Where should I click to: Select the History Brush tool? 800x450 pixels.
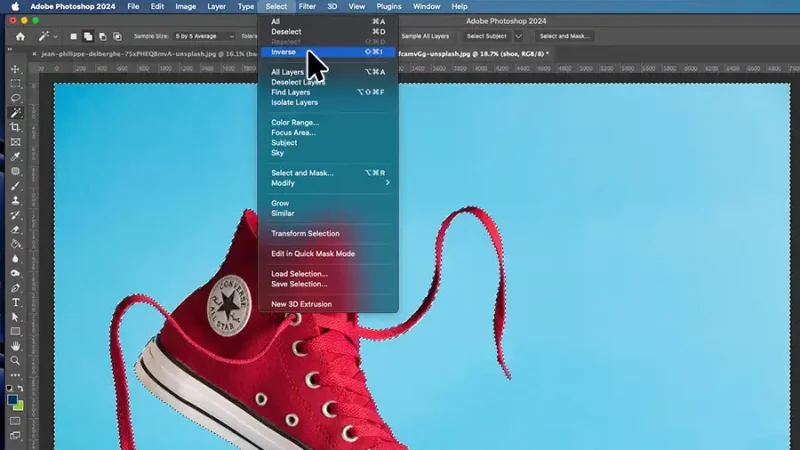point(15,215)
